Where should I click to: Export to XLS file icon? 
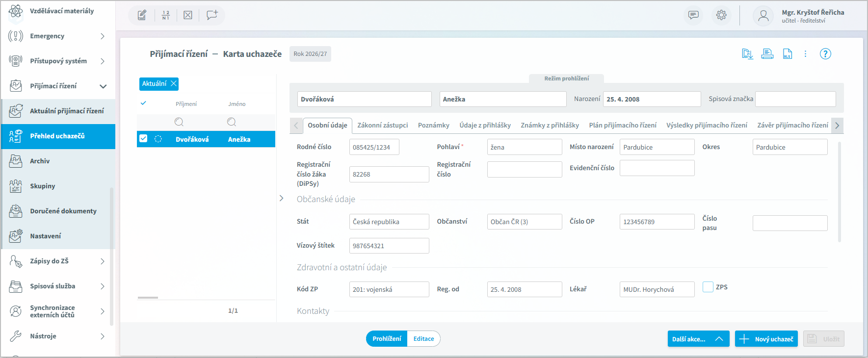(x=787, y=54)
